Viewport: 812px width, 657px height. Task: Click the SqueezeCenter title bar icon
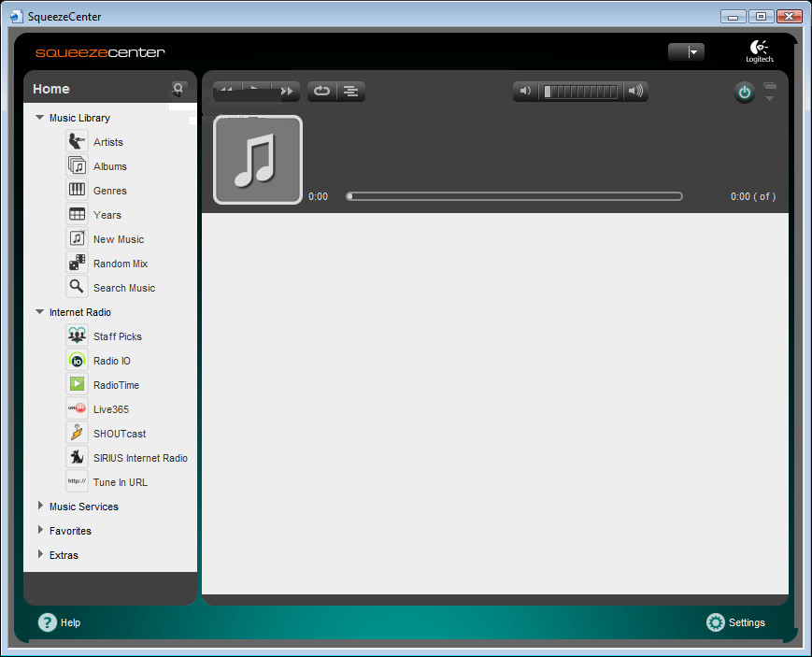(x=16, y=16)
